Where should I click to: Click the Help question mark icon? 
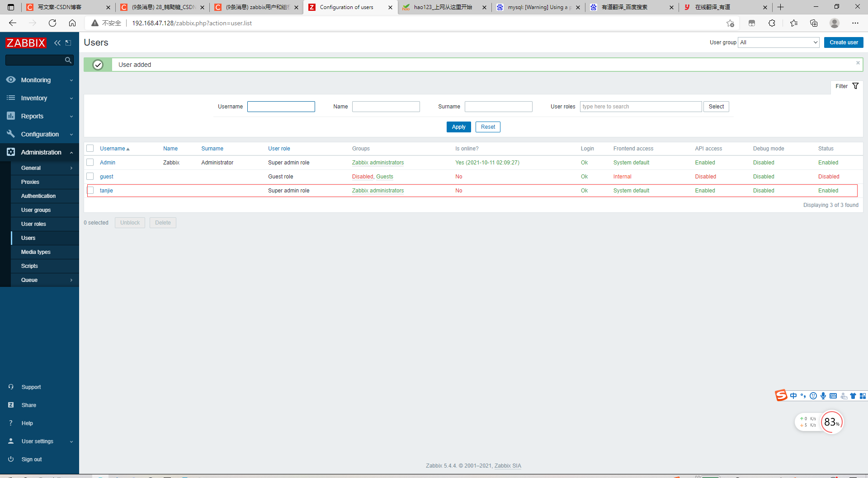(11, 423)
